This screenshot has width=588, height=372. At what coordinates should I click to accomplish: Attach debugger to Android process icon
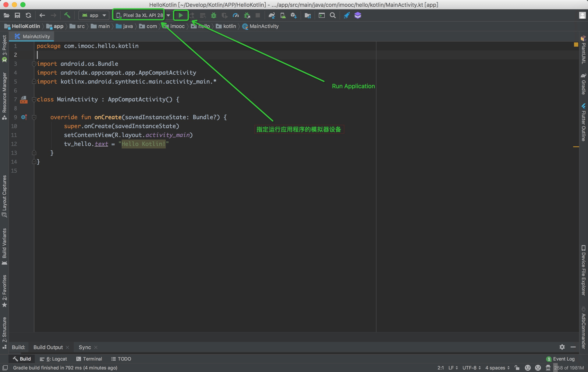(247, 15)
